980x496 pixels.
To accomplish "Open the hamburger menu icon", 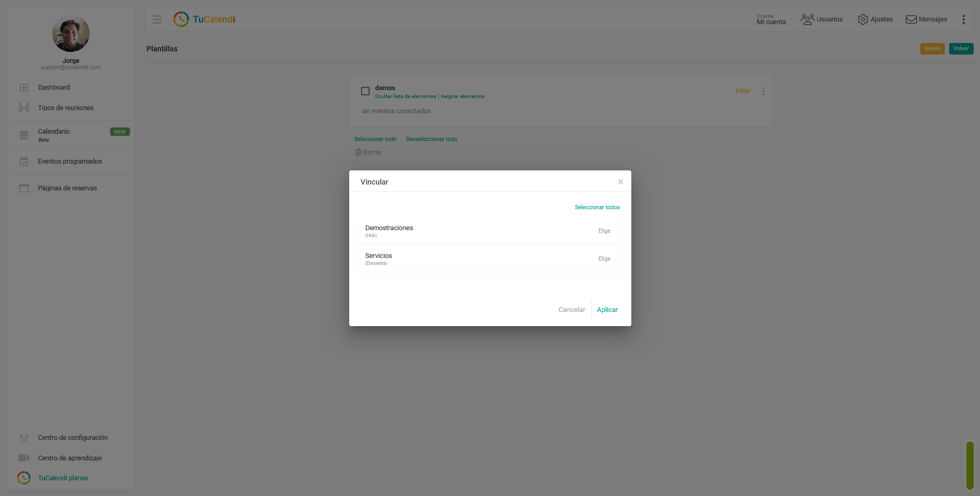I will pos(157,19).
